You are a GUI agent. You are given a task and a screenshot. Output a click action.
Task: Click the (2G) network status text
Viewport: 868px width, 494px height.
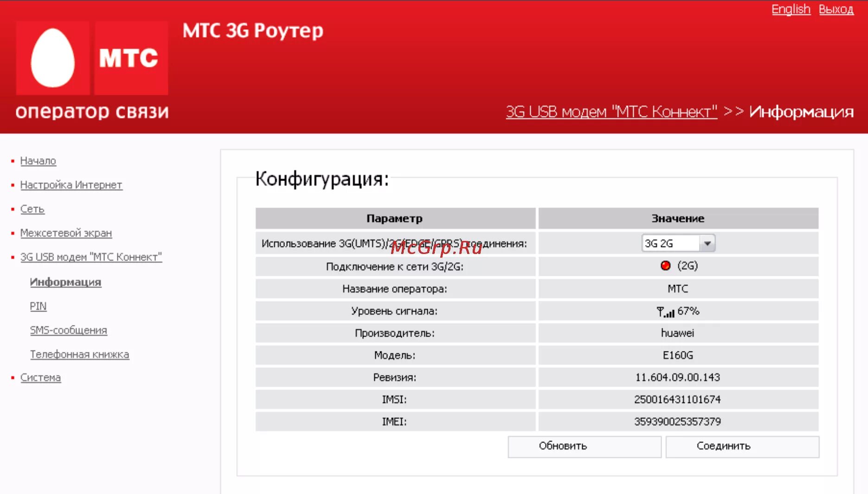click(x=688, y=266)
